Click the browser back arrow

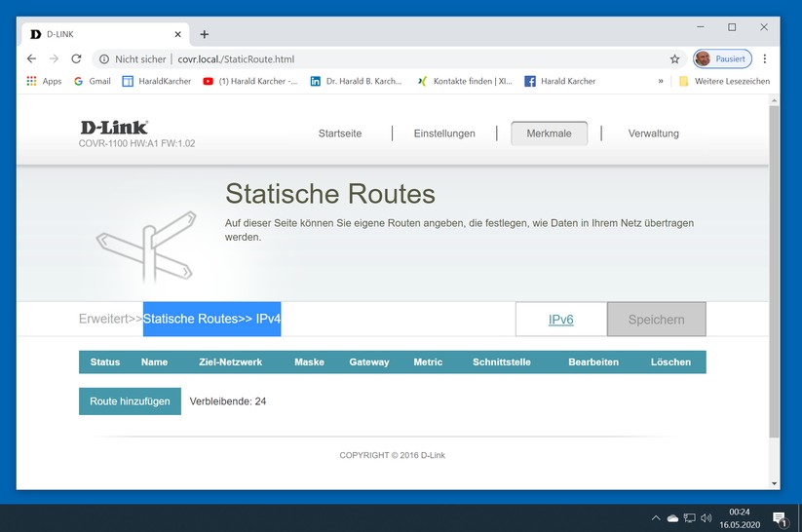31,58
